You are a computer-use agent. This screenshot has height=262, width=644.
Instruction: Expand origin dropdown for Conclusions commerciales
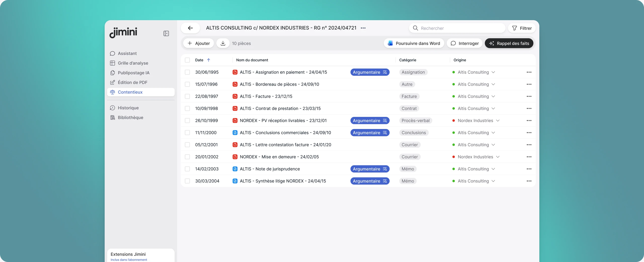click(493, 133)
